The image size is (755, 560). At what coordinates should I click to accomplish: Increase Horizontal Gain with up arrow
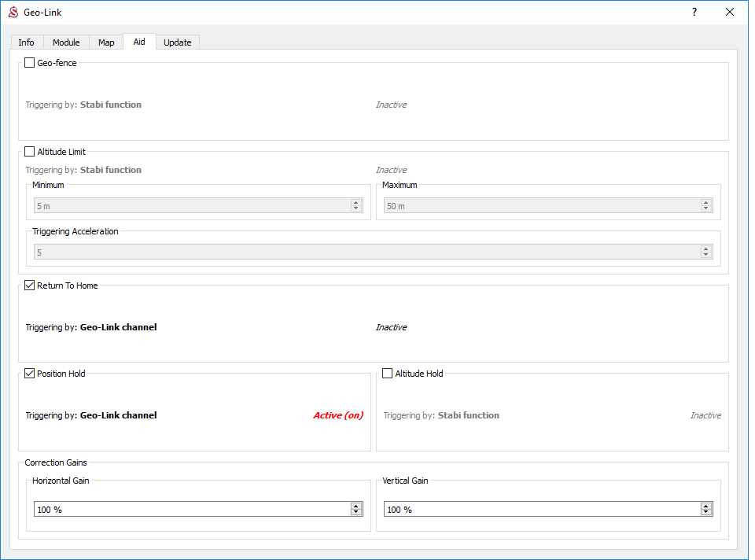point(356,507)
